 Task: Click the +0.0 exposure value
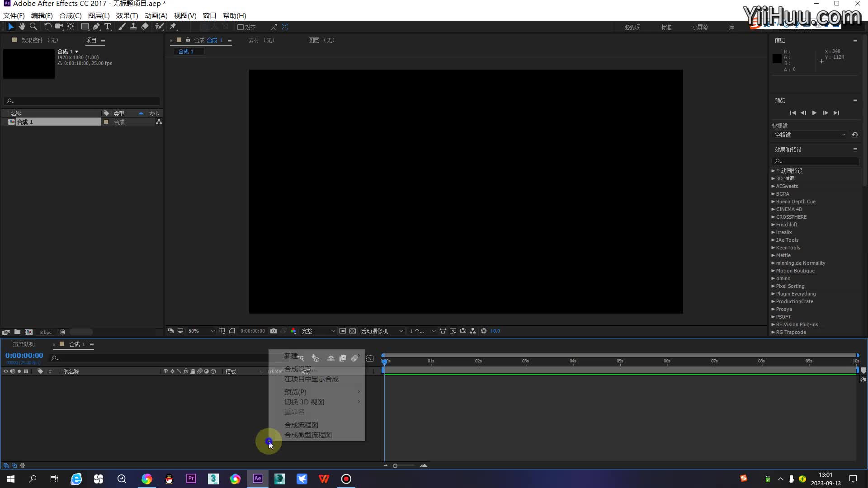coord(495,331)
